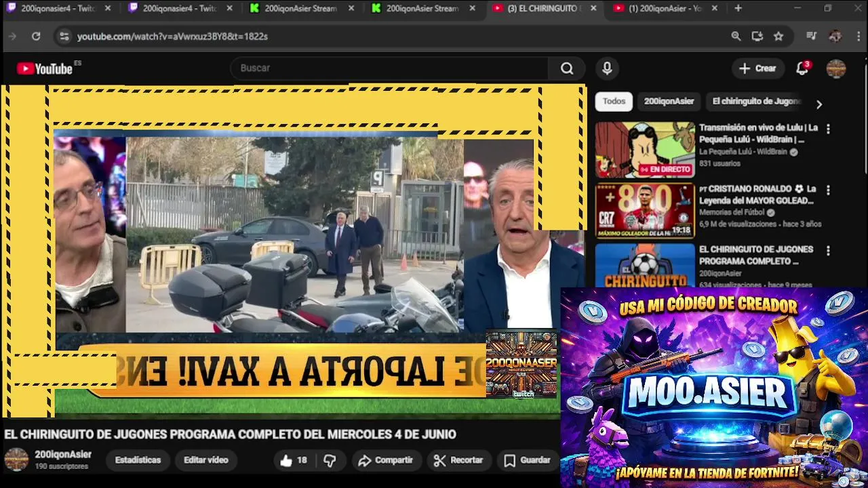Screen dimensions: 868x488
Task: Open menu for Lulu live stream video
Action: coord(827,129)
